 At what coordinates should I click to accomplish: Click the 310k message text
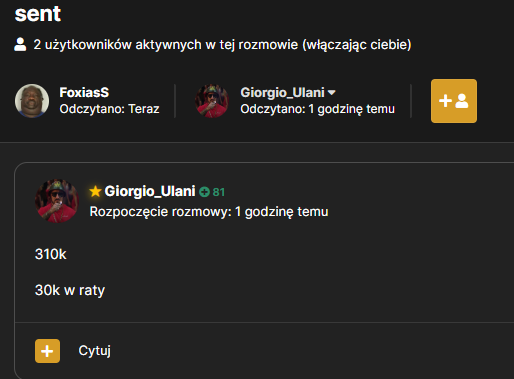(x=51, y=254)
